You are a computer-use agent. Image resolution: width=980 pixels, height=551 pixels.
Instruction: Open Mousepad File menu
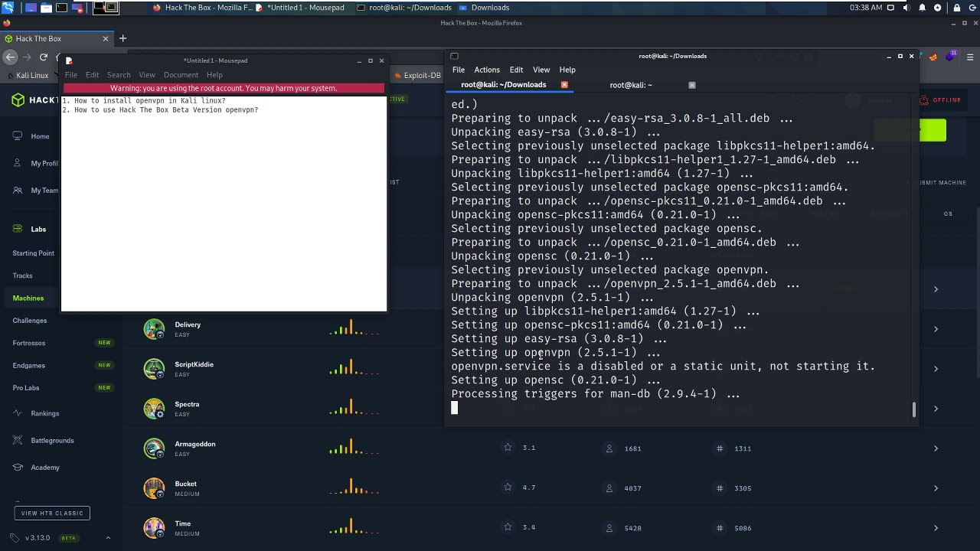tap(70, 75)
